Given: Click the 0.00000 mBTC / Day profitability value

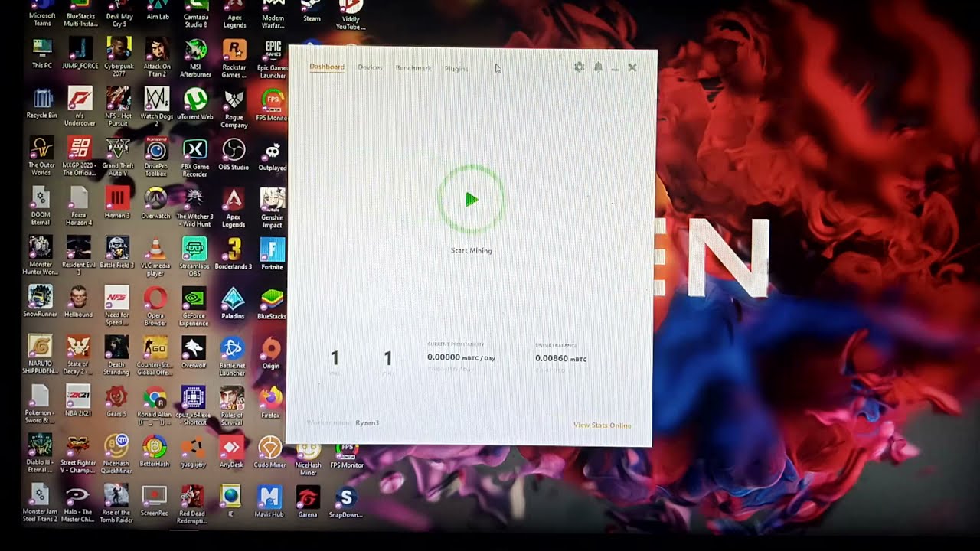Looking at the screenshot, I should click(x=461, y=357).
